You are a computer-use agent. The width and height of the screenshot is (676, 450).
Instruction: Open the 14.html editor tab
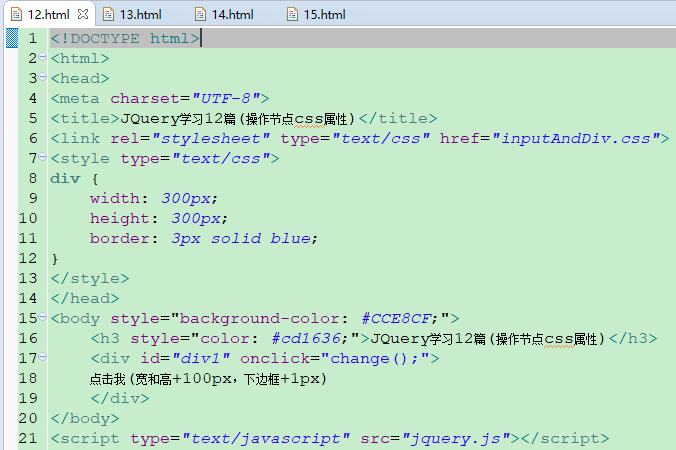(232, 15)
